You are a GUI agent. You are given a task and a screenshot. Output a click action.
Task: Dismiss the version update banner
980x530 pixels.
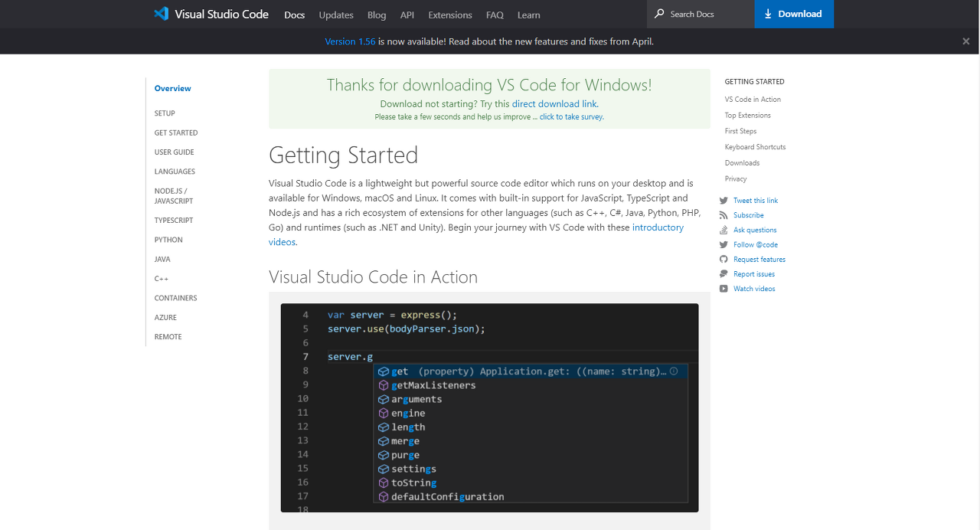(966, 41)
